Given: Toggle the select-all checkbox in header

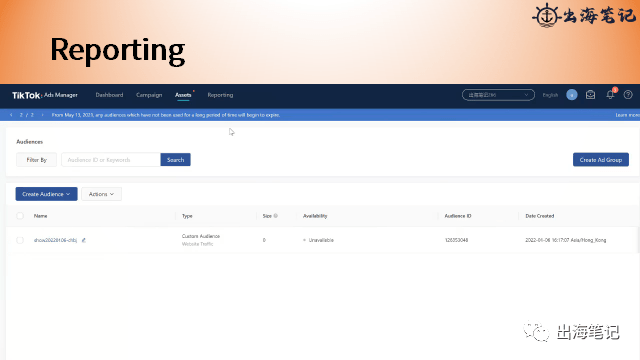Looking at the screenshot, I should tap(20, 216).
